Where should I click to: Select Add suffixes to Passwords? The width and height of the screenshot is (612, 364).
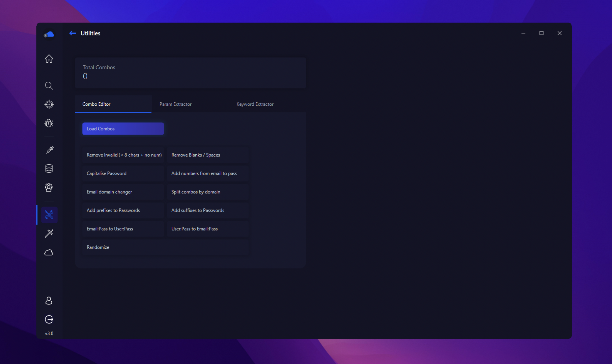208,210
